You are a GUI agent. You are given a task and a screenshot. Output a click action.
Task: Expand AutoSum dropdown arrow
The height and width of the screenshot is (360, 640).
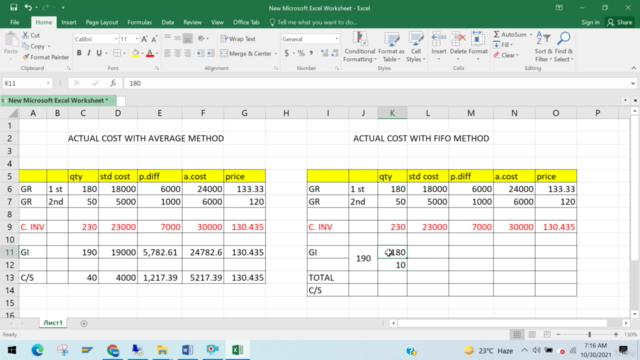point(531,35)
